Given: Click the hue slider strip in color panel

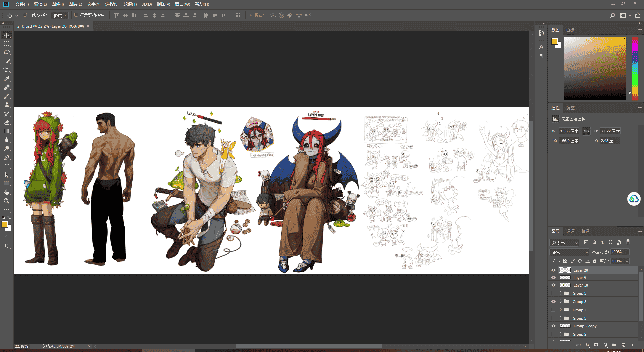Looking at the screenshot, I should [x=635, y=69].
